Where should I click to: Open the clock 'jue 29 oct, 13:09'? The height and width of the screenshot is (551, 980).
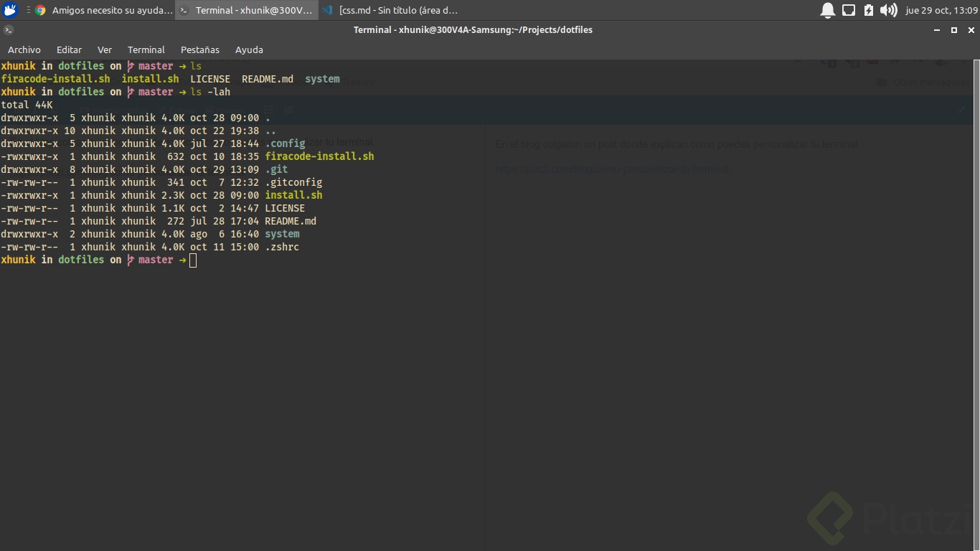(941, 10)
